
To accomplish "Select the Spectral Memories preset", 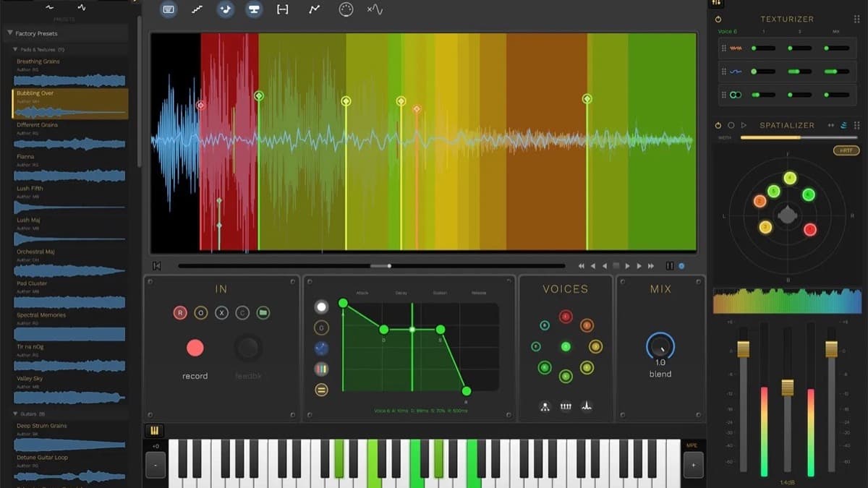I will point(71,327).
